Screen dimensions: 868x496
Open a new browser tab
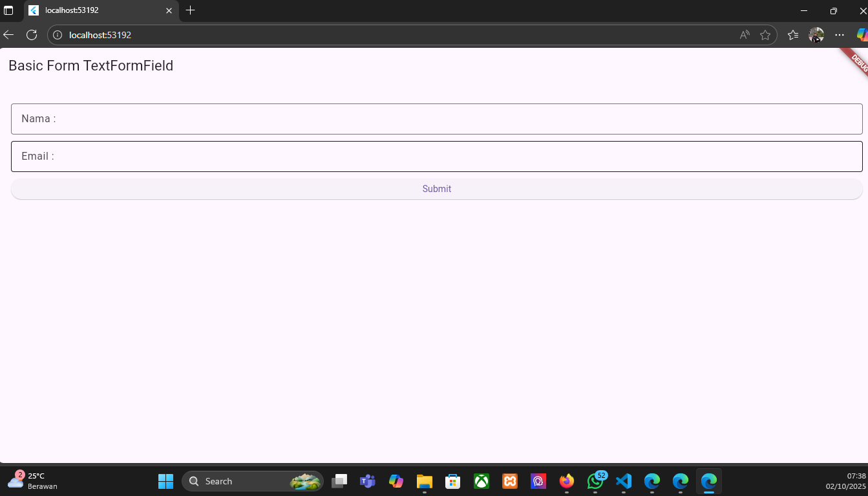pyautogui.click(x=190, y=10)
